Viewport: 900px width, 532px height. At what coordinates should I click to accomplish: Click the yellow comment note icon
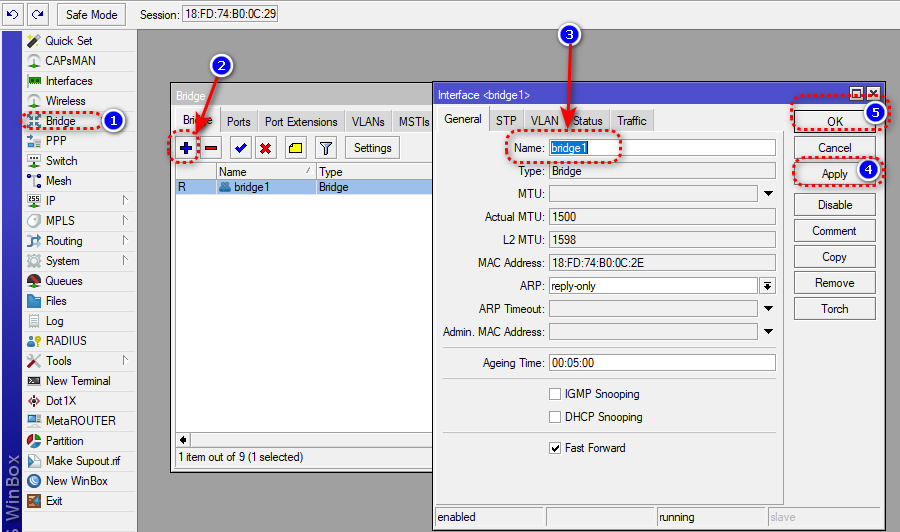pos(296,148)
